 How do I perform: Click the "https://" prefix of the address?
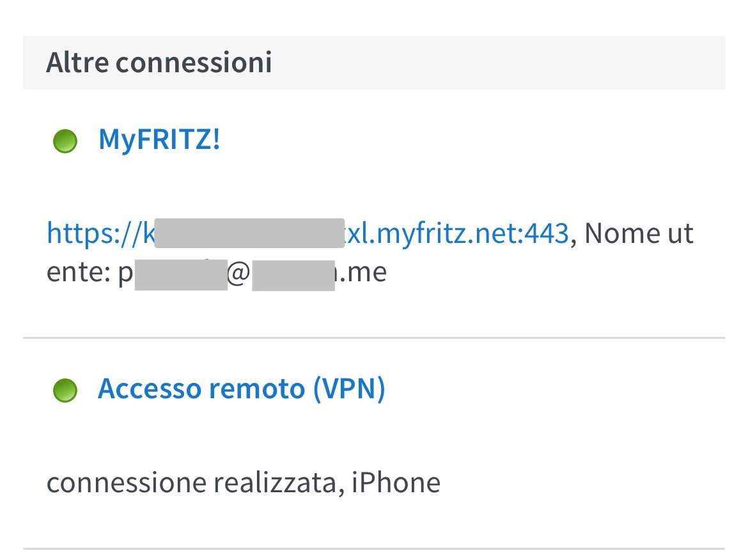coord(93,234)
